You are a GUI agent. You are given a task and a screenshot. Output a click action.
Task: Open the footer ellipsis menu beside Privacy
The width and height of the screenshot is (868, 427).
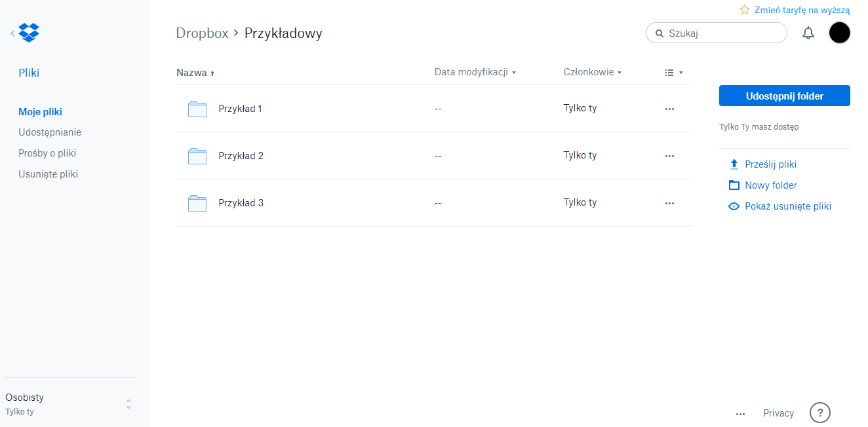pos(741,414)
